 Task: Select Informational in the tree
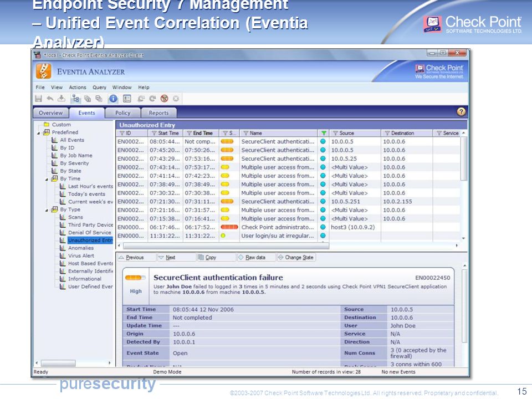pyautogui.click(x=84, y=279)
